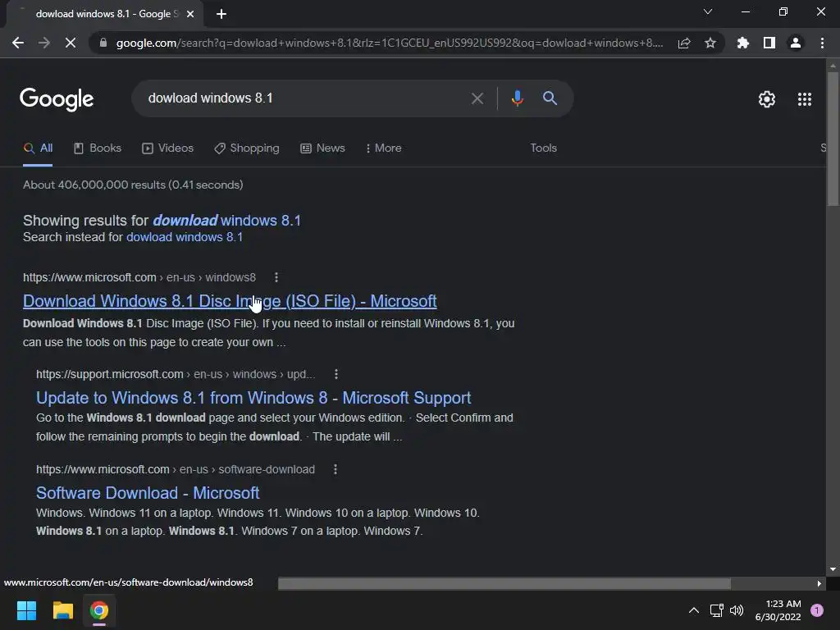Open options for support.microsoft.com result
This screenshot has width=840, height=630.
pyautogui.click(x=336, y=374)
